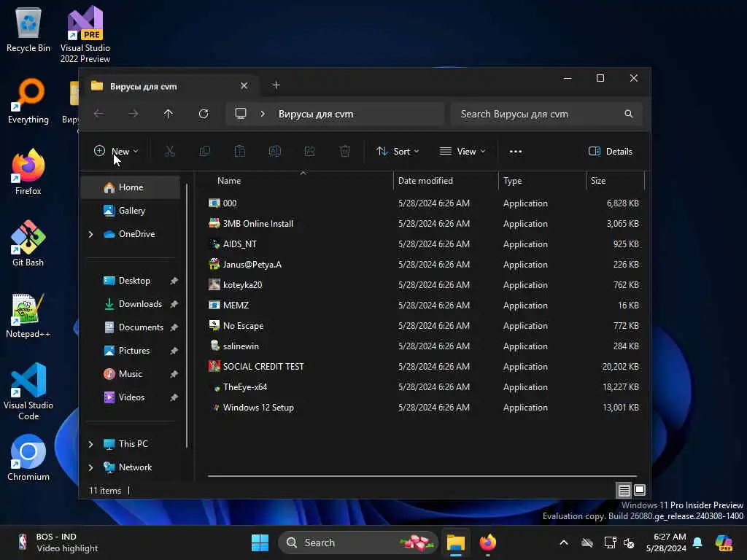Image resolution: width=747 pixels, height=560 pixels.
Task: Select the Notepad++ desktop icon
Action: (28, 315)
